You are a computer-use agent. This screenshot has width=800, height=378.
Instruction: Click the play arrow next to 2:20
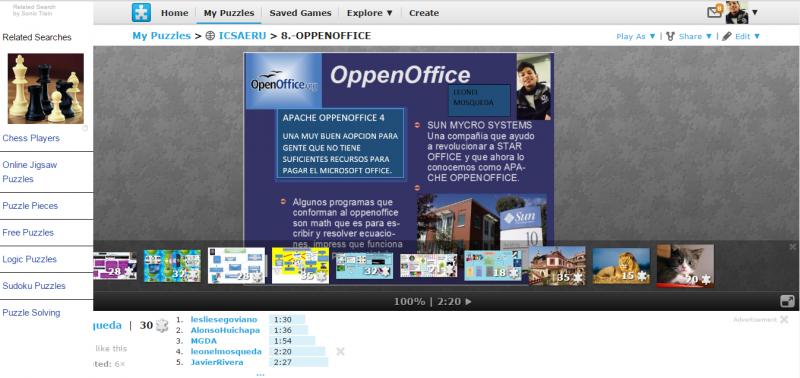[468, 301]
